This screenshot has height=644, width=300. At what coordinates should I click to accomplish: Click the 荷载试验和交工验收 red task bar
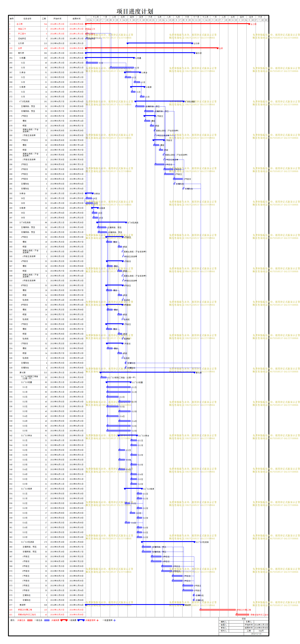243,614
